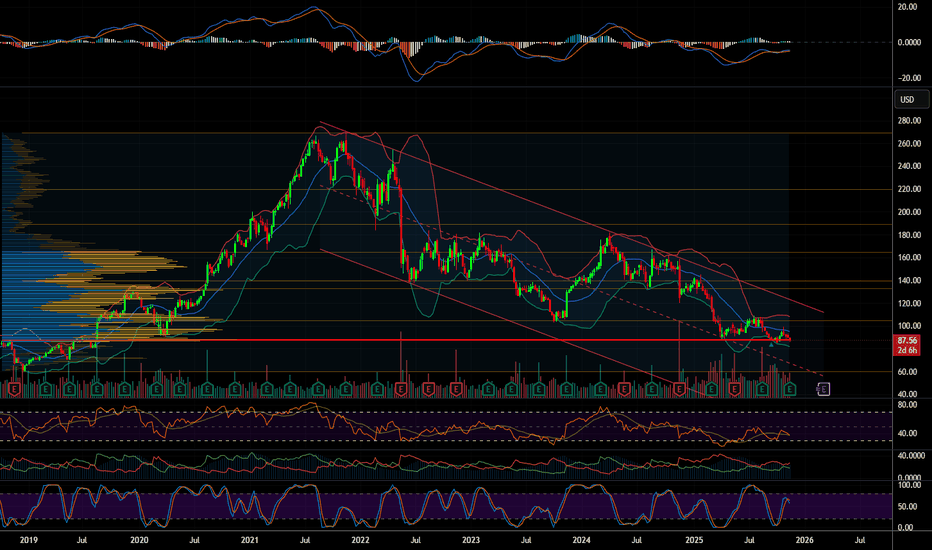Select the most recent green earnings E marker
The image size is (932, 550).
click(790, 388)
